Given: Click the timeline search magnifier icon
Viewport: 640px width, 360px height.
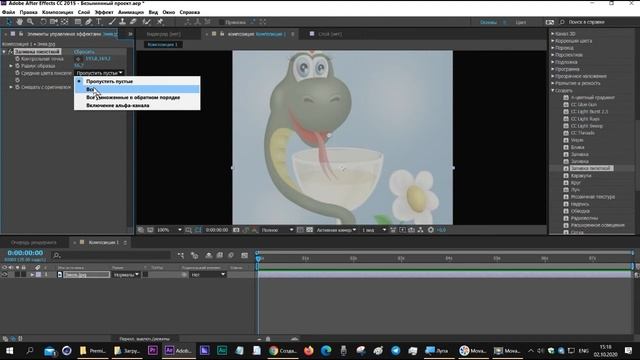Looking at the screenshot, I should [57, 256].
